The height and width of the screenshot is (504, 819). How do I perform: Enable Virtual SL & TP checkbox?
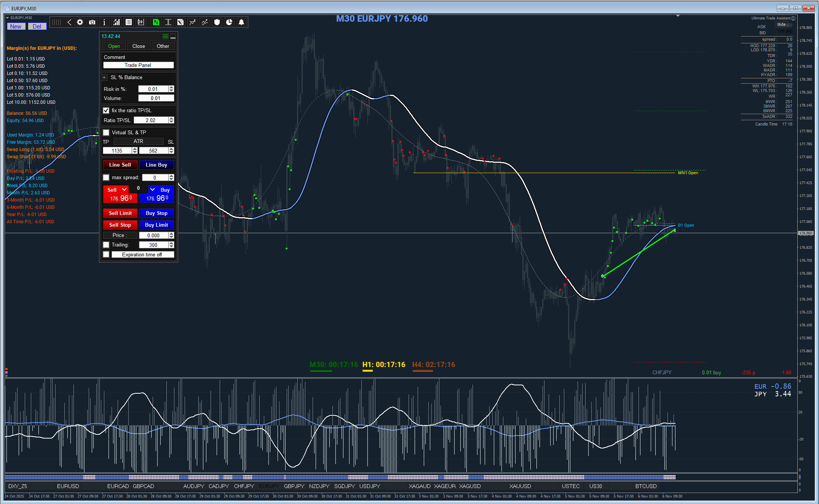point(106,133)
